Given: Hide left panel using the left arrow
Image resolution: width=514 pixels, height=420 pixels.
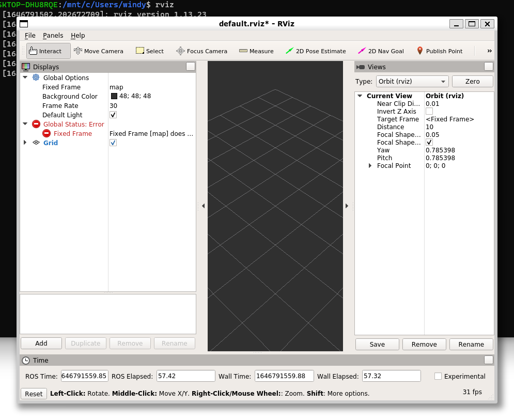Looking at the screenshot, I should 203,206.
